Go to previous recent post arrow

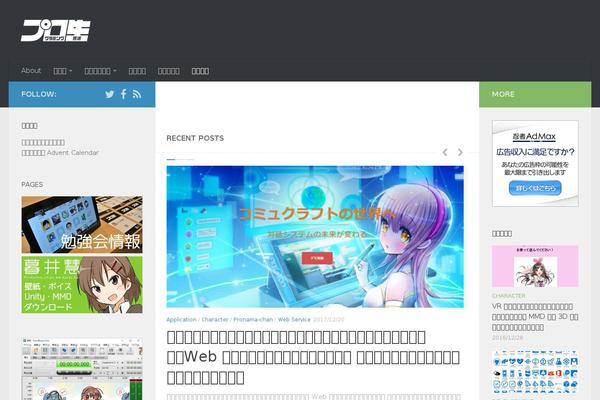(x=445, y=152)
